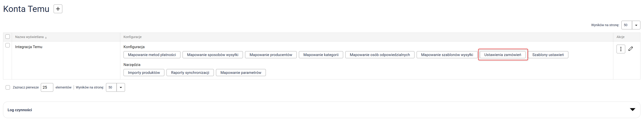Screen dimensions: 644x122
Task: Go to Mapowanie kategorii
Action: 321,55
